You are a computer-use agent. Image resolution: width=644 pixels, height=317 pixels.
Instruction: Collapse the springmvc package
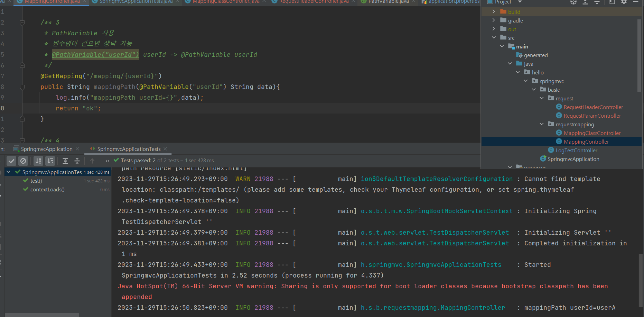point(525,81)
